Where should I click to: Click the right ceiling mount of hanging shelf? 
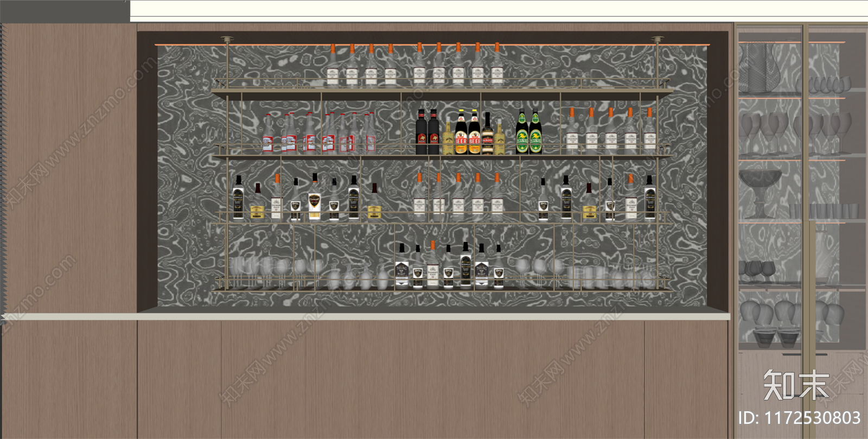click(658, 40)
